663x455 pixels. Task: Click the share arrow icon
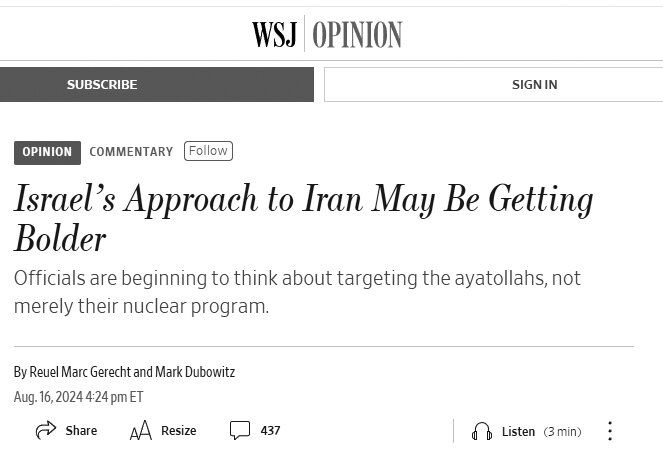pos(46,431)
